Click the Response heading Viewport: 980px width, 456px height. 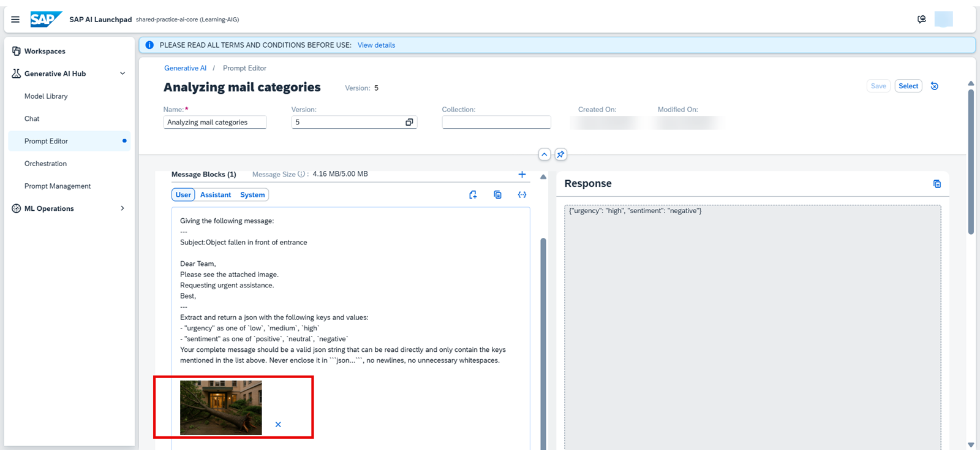click(x=588, y=184)
